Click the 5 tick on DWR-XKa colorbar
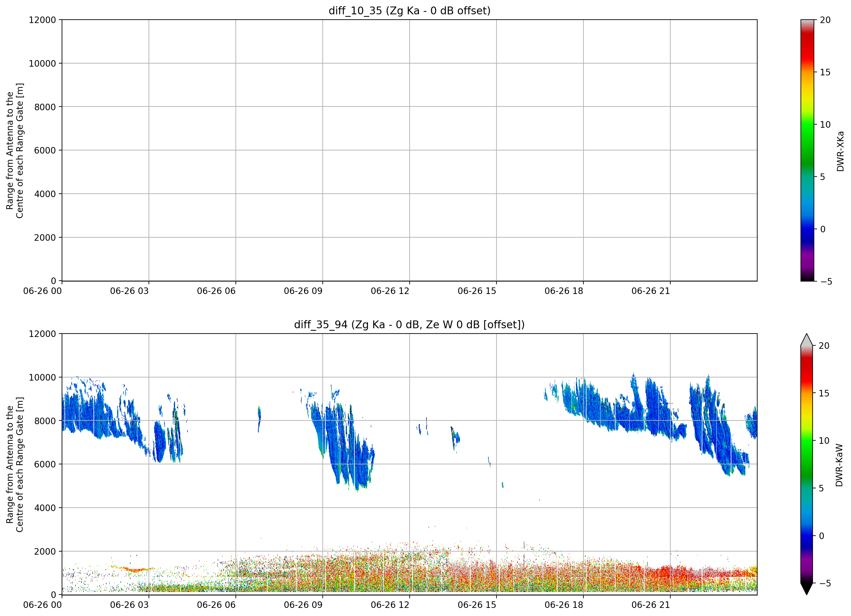The width and height of the screenshot is (851, 616). pyautogui.click(x=822, y=177)
